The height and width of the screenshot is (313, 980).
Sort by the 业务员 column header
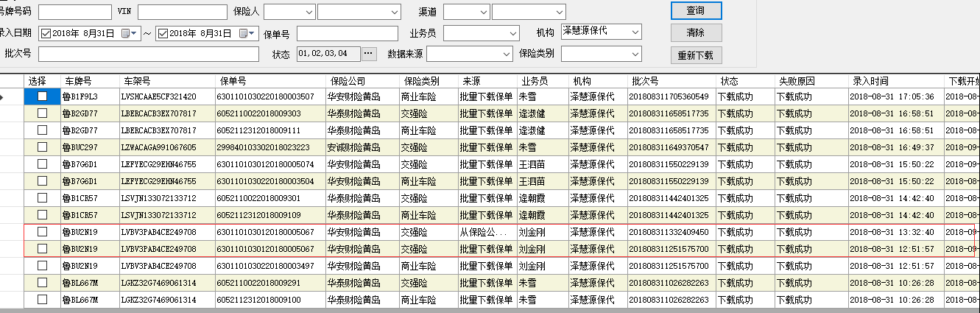tap(541, 81)
